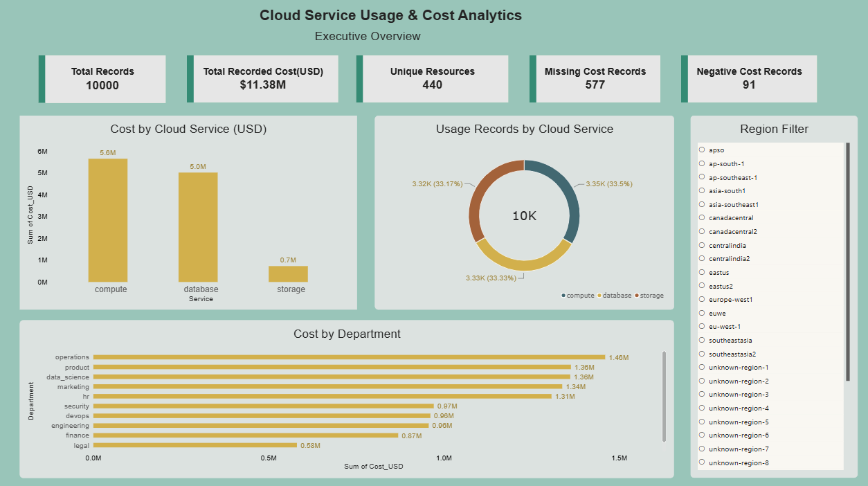Click the Cost by Department title
The height and width of the screenshot is (486, 868).
click(347, 334)
